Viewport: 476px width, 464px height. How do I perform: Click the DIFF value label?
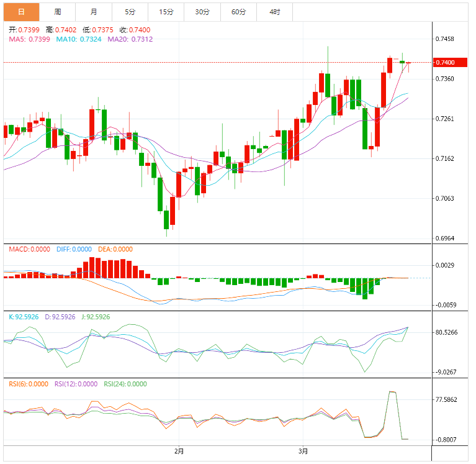pyautogui.click(x=74, y=249)
